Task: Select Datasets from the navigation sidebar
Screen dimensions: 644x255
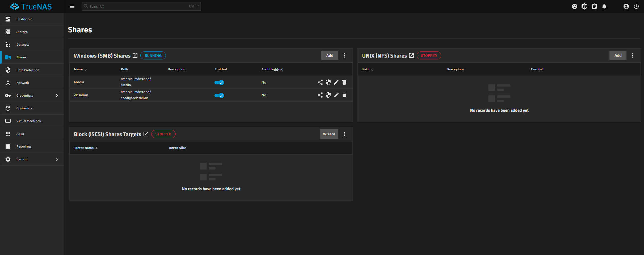Action: click(23, 44)
